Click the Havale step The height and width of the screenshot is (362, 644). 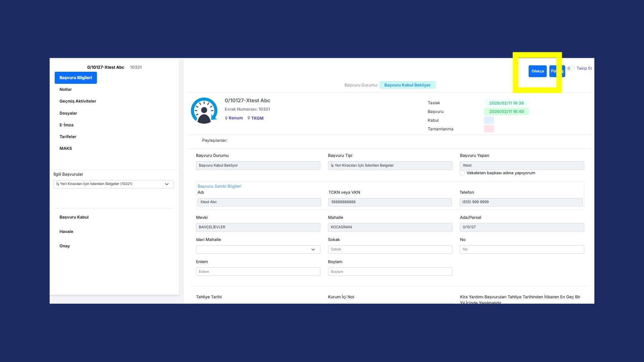click(66, 232)
